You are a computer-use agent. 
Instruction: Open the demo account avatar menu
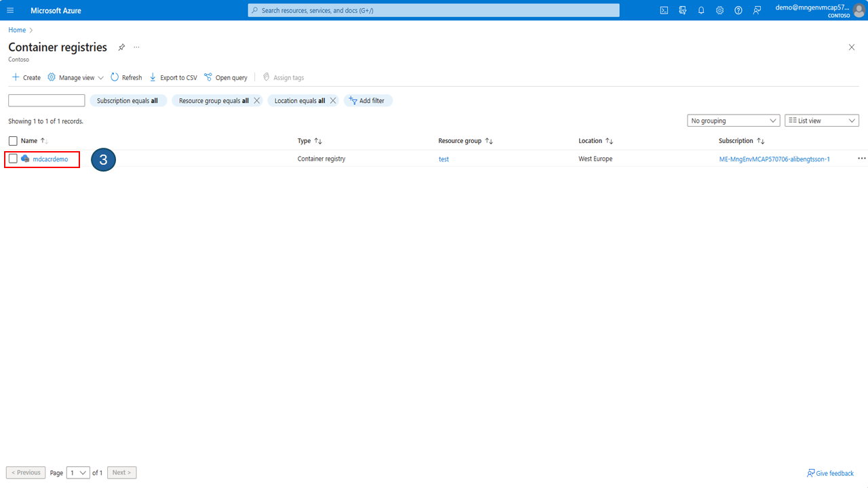click(859, 10)
